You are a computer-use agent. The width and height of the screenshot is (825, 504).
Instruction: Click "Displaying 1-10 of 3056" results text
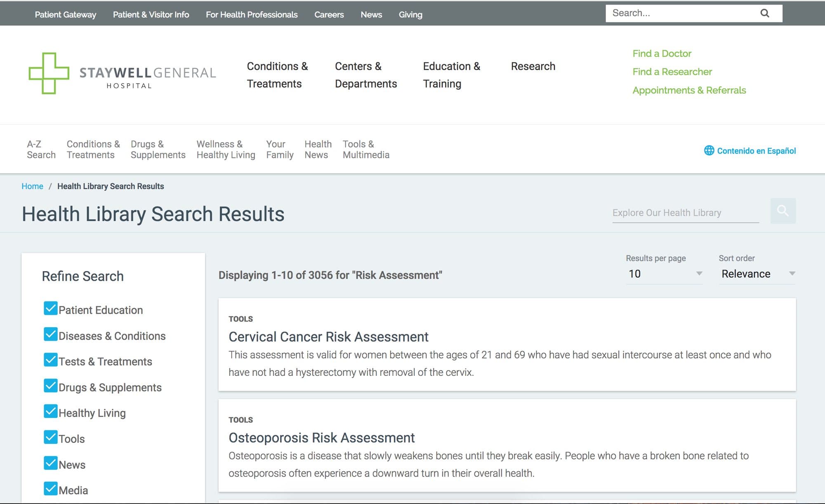[330, 275]
